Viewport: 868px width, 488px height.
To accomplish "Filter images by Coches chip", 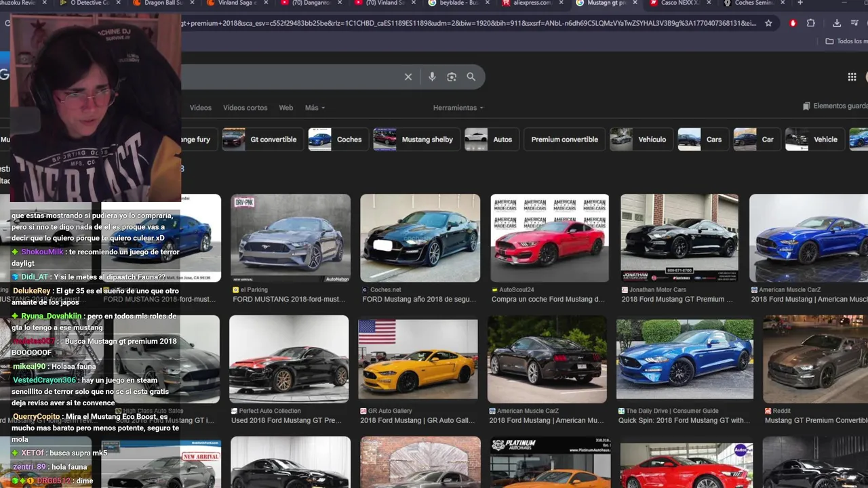I will click(338, 140).
